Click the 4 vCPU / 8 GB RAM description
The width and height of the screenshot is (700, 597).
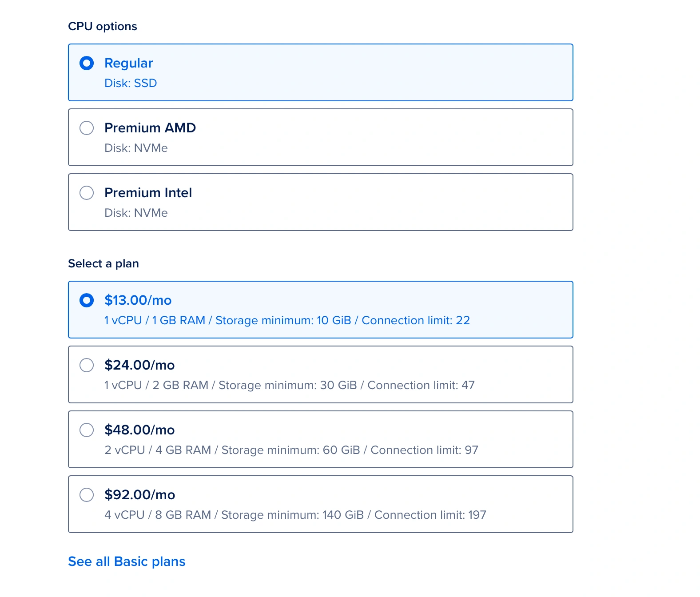click(295, 515)
